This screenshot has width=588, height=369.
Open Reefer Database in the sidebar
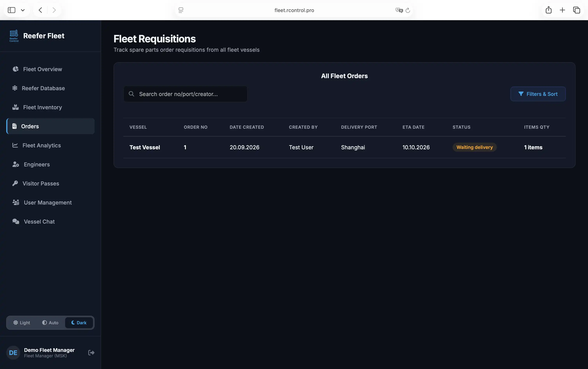pyautogui.click(x=50, y=88)
